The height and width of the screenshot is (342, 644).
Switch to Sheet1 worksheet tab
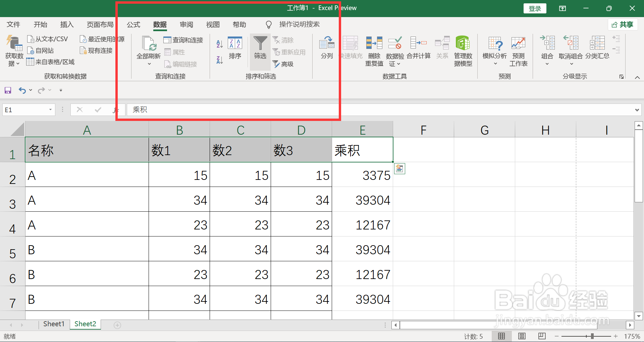click(x=54, y=324)
